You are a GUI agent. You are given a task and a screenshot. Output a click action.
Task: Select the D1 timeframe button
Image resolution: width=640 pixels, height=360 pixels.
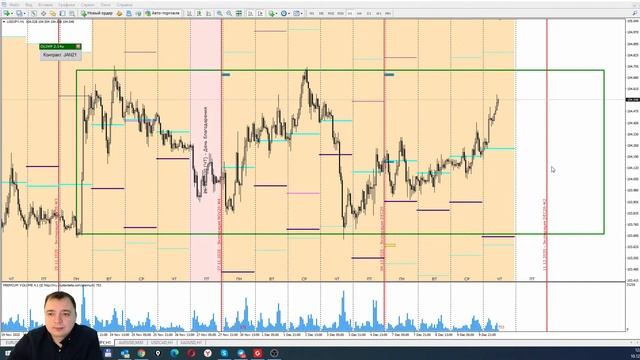(x=369, y=13)
